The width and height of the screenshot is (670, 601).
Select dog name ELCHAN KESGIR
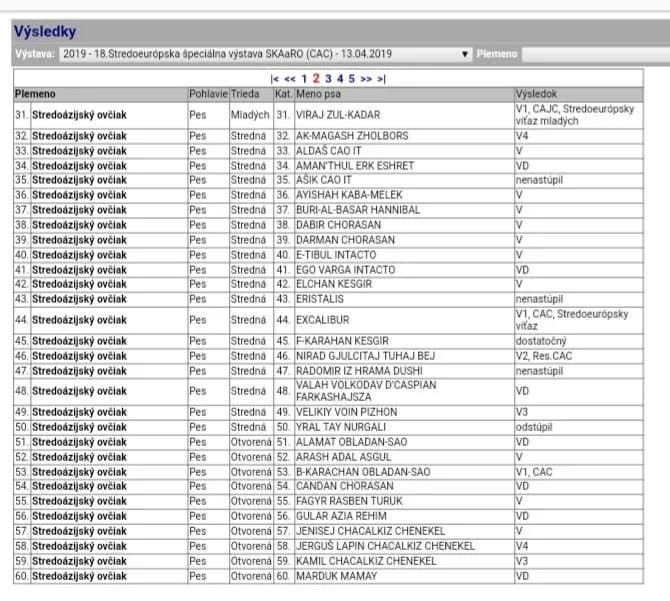(x=334, y=284)
